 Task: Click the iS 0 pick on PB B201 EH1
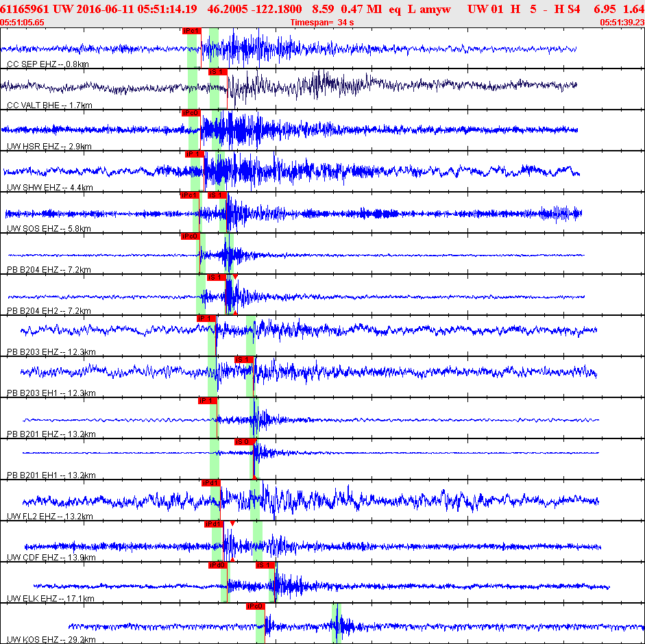coord(244,442)
